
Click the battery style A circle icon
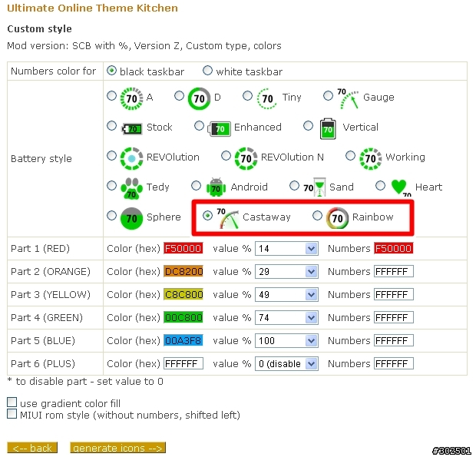[131, 98]
